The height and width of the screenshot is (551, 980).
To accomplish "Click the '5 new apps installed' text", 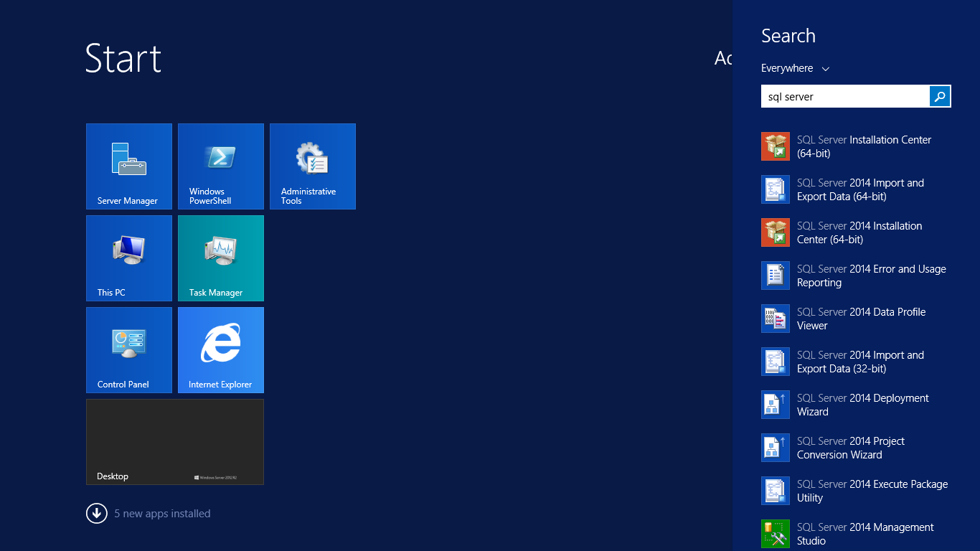I will point(163,514).
